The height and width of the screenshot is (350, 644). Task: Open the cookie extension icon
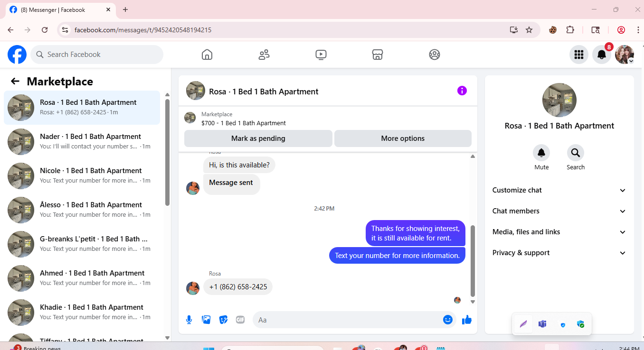pyautogui.click(x=553, y=30)
